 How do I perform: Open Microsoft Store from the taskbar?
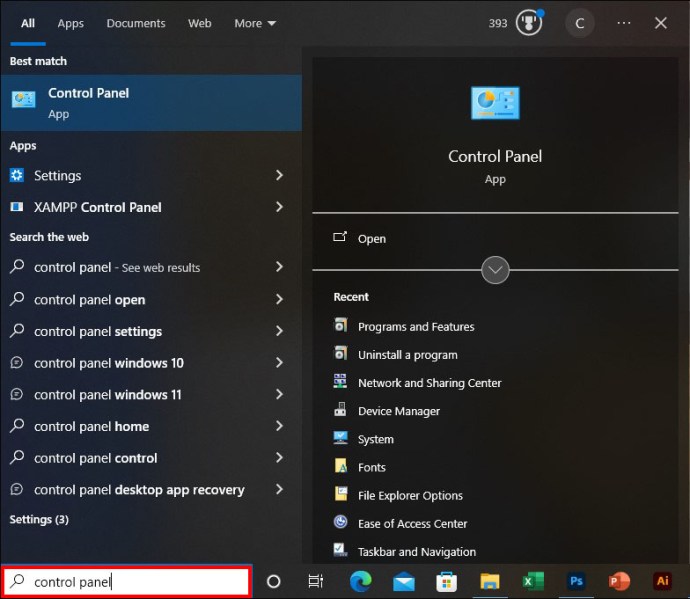tap(446, 582)
